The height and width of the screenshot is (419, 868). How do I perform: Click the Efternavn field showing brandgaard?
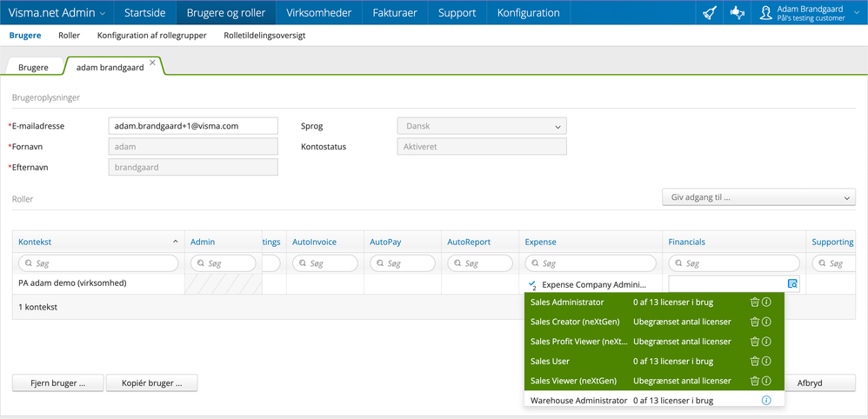pos(193,167)
